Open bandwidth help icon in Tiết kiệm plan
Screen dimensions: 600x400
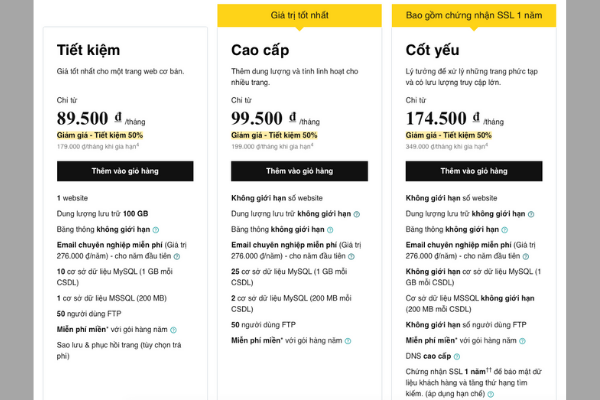156,230
